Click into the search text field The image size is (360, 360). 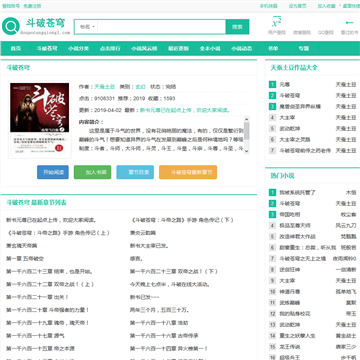coord(161,27)
